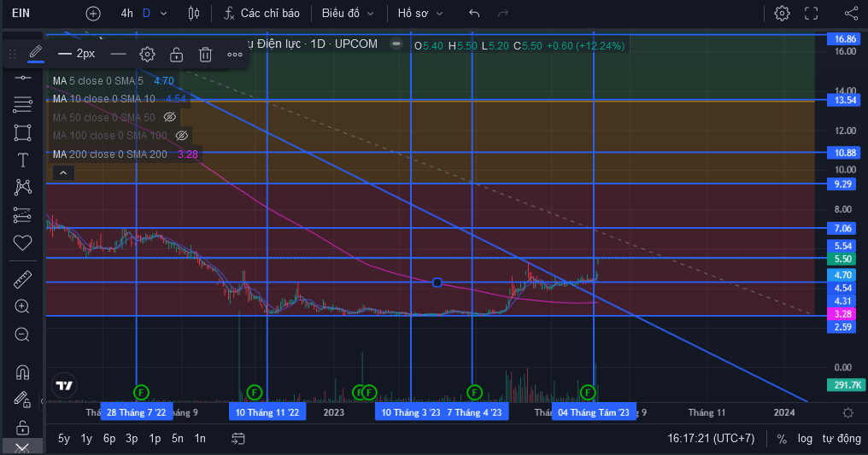This screenshot has width=868, height=455.
Task: Select the ruler measure tool
Action: tap(23, 280)
